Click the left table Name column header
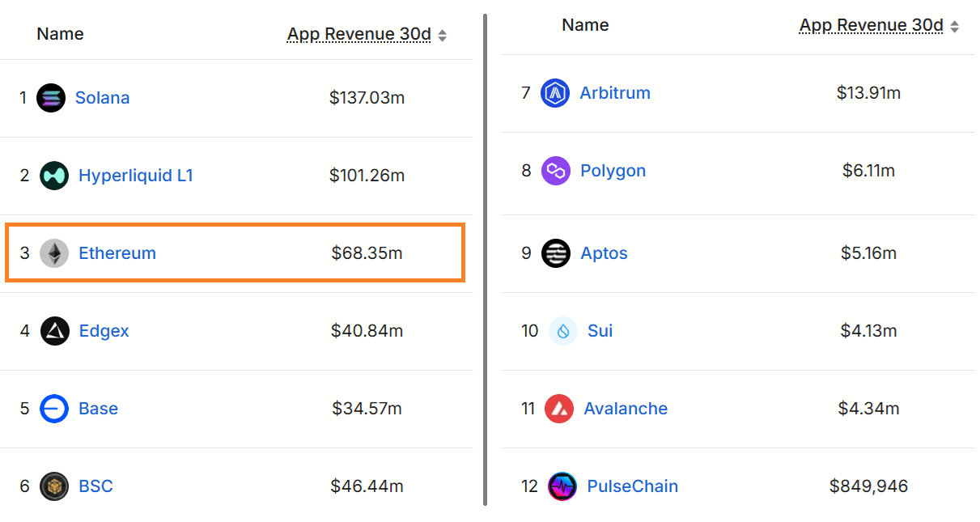This screenshot has height=522, width=980. tap(60, 34)
